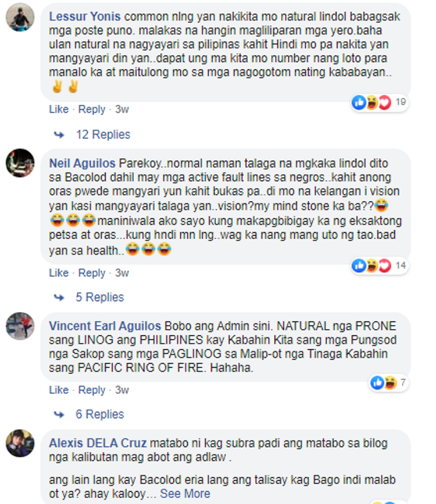436x504 pixels.
Task: Click reply arrow icon beside 12 Replies
Action: pyautogui.click(x=59, y=134)
